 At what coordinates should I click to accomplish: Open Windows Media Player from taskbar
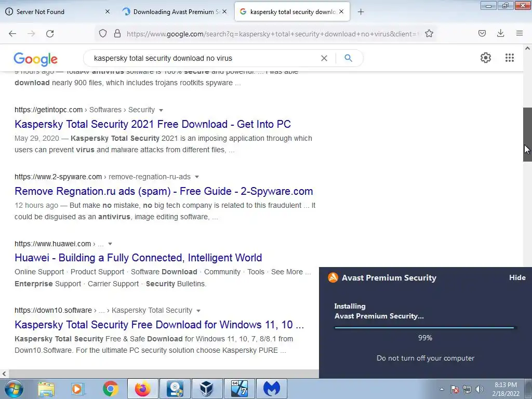pos(78,389)
